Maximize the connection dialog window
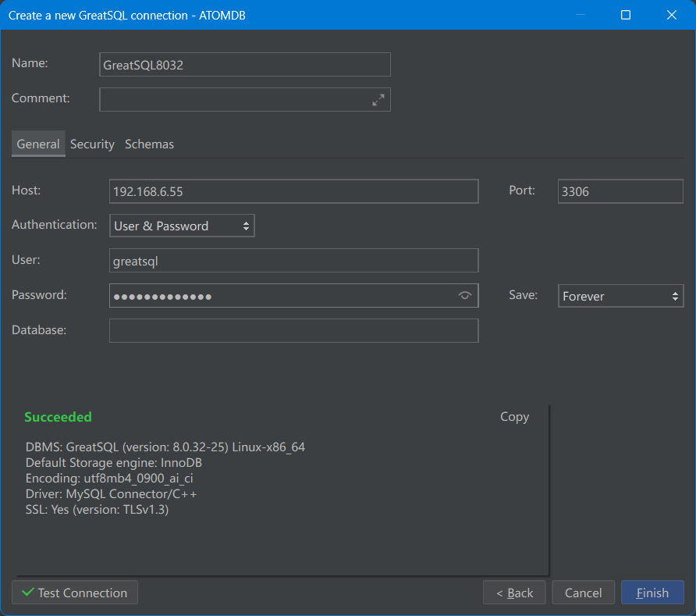Screen dimensions: 696x616 626,15
